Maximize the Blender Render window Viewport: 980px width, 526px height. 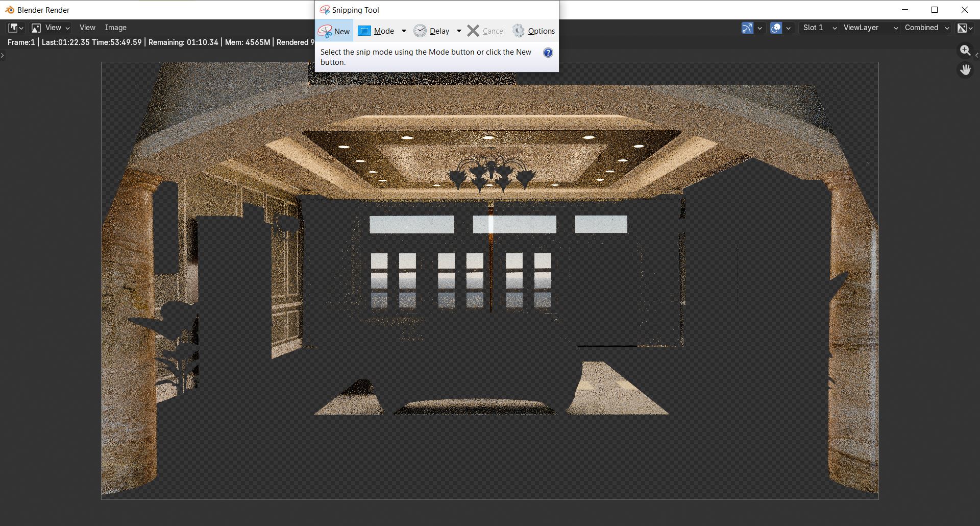(x=935, y=10)
